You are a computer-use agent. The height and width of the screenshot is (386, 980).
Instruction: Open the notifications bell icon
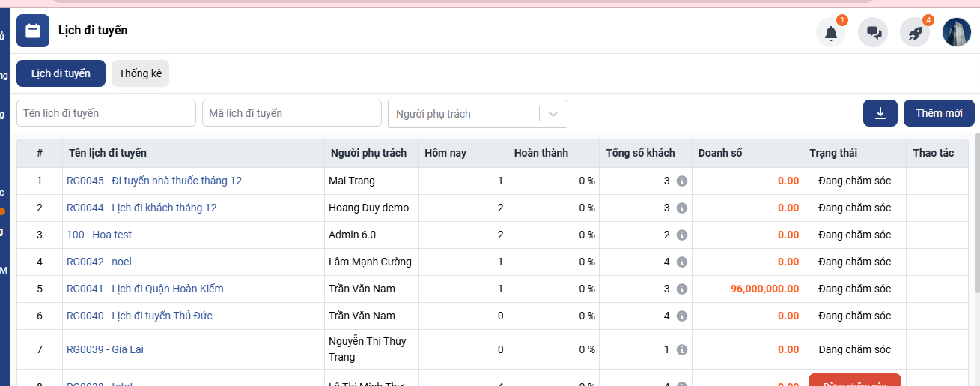pos(830,33)
